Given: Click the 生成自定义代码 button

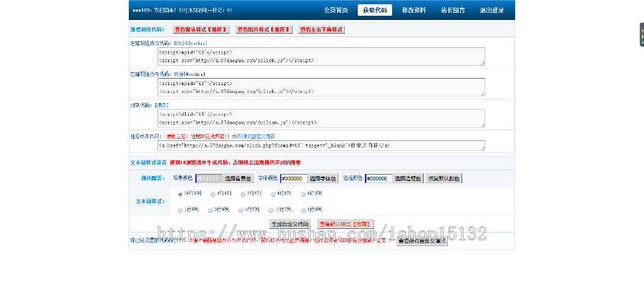Looking at the screenshot, I should click(x=290, y=224).
